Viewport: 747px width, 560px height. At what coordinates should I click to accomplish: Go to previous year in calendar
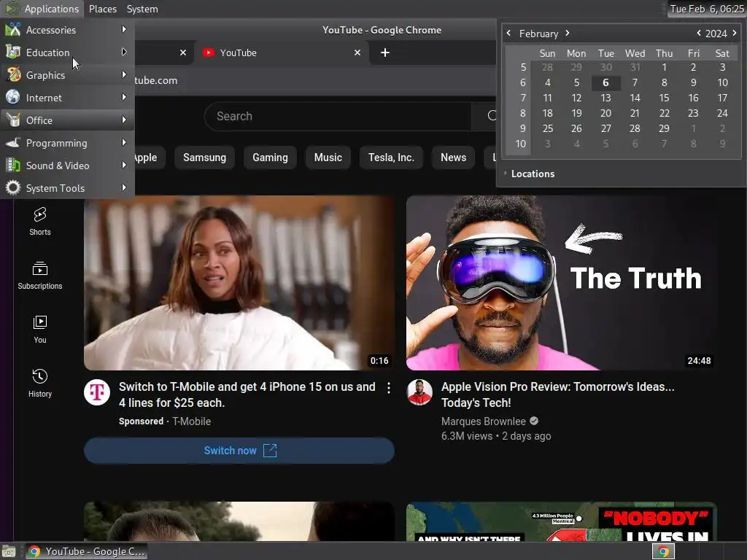click(x=698, y=34)
